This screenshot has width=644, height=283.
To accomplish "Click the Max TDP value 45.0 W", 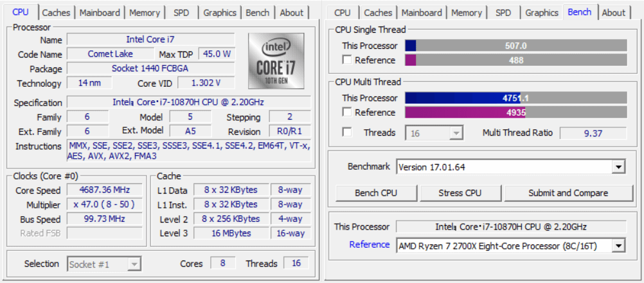I will 217,54.
